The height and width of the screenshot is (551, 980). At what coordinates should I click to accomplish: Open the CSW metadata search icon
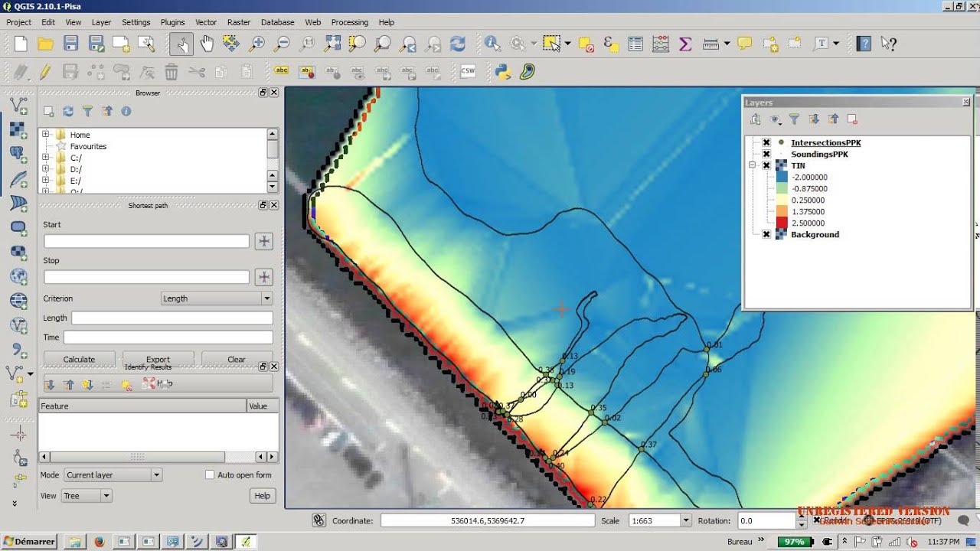click(468, 72)
